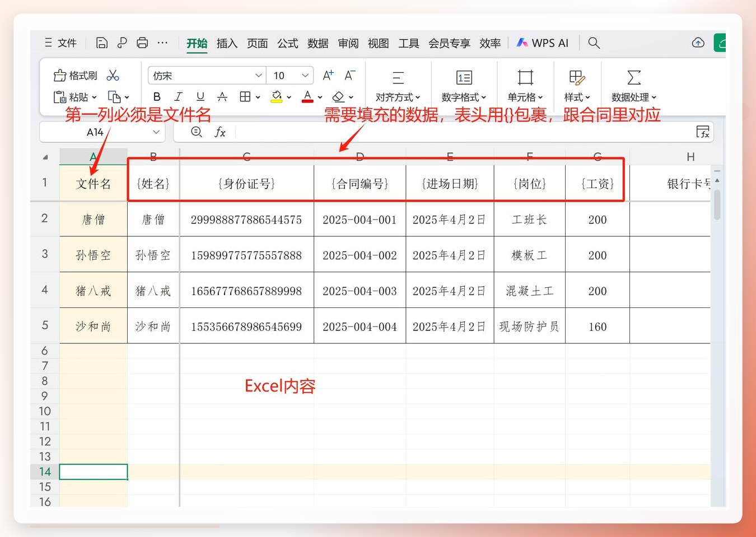
Task: Click cell containing 2025-004-003
Action: (360, 291)
